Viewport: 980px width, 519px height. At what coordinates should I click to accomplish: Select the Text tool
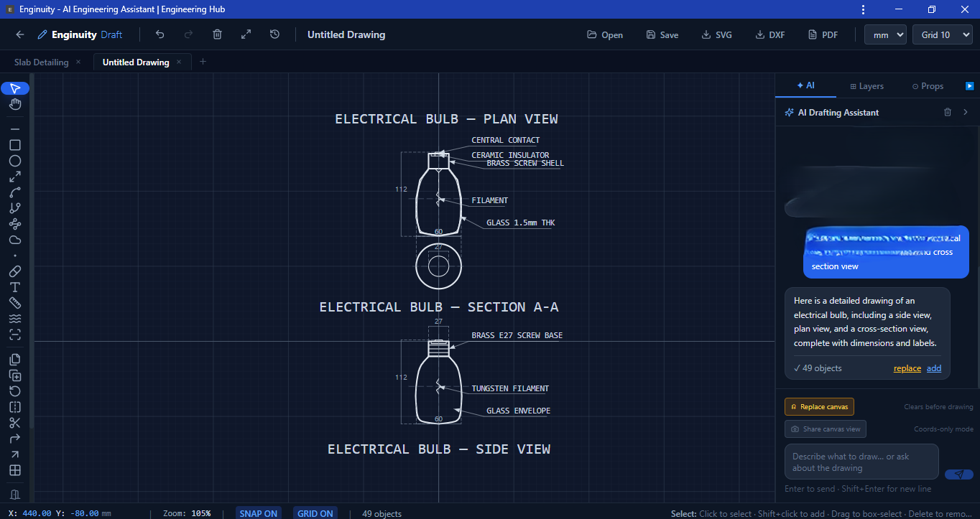[15, 287]
